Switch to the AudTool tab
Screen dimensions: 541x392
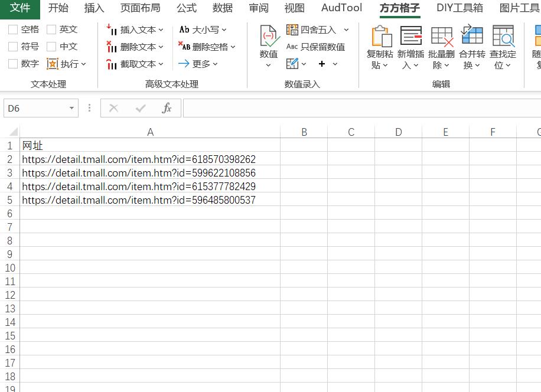[x=341, y=8]
